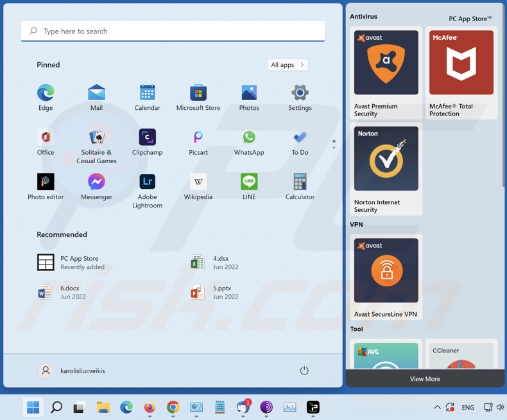The height and width of the screenshot is (420, 507).
Task: Launch Google Chrome from taskbar
Action: [173, 407]
